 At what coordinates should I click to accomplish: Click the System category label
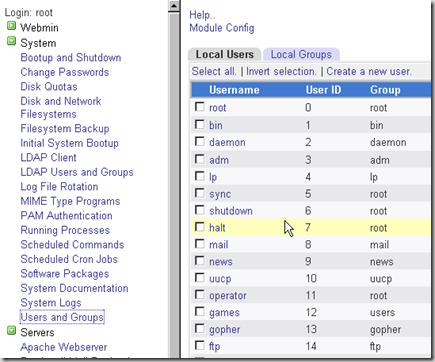coord(38,43)
